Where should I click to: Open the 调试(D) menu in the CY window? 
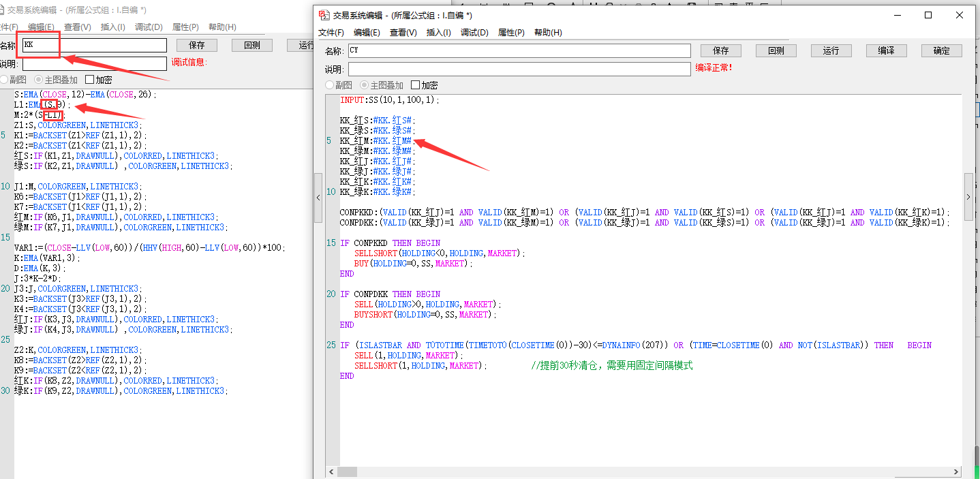(474, 33)
